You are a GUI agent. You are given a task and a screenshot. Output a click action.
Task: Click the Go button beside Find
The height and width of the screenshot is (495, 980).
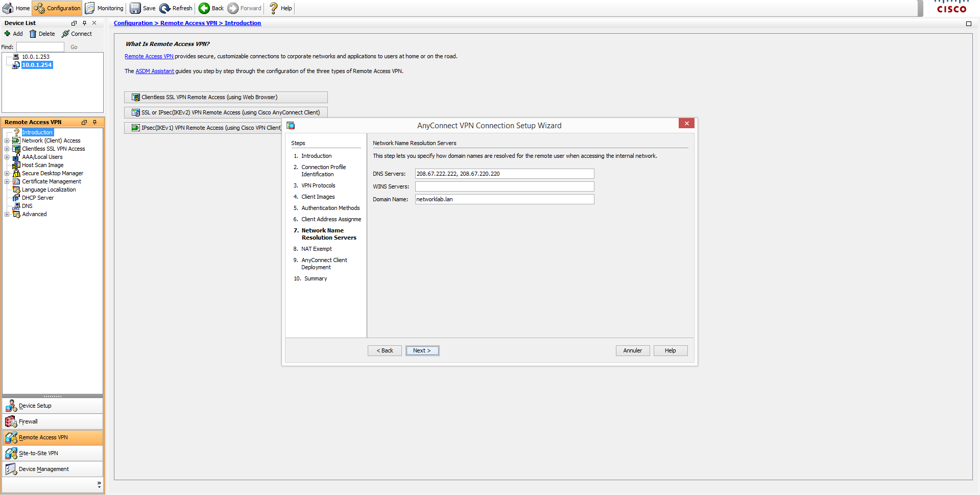74,47
